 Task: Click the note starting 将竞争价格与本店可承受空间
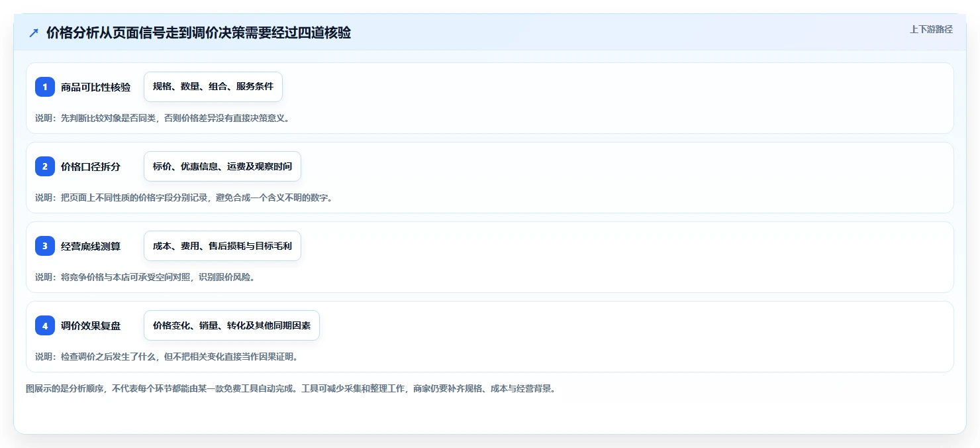[145, 277]
